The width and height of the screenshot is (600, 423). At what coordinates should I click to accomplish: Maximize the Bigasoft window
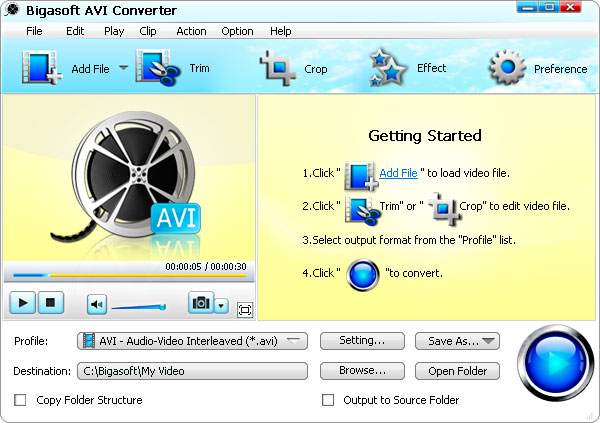pyautogui.click(x=549, y=7)
